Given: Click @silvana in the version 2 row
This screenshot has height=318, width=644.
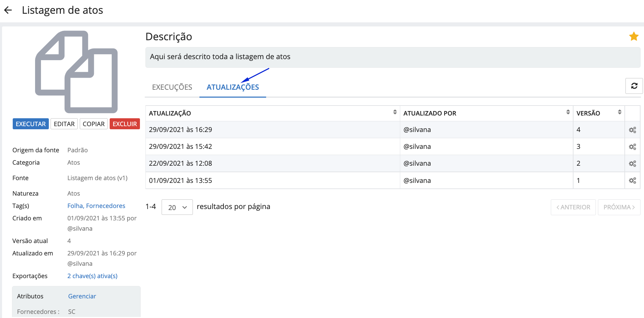Looking at the screenshot, I should 417,163.
